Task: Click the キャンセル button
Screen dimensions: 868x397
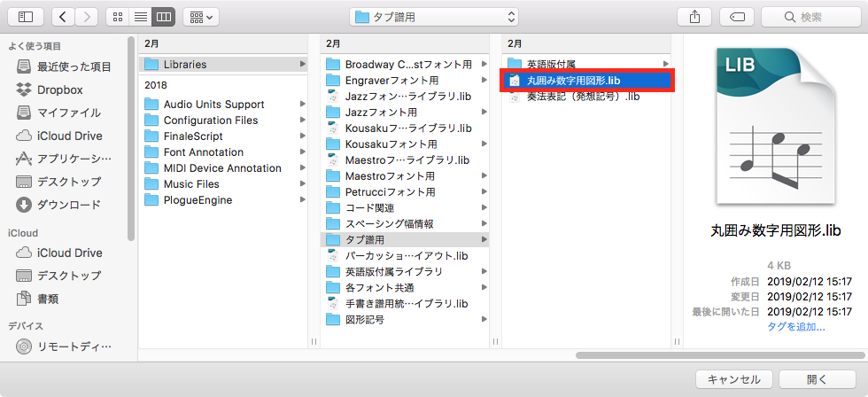Action: [x=732, y=379]
